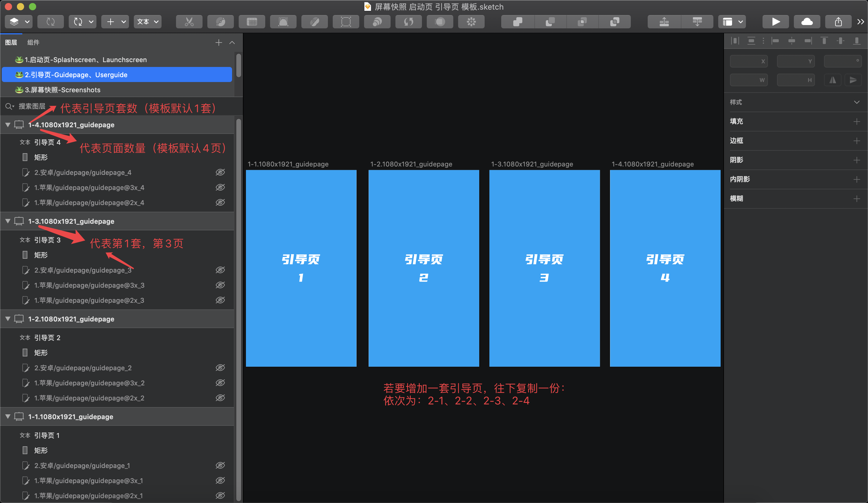Add a shadow with 阴影 plus button

tap(856, 160)
